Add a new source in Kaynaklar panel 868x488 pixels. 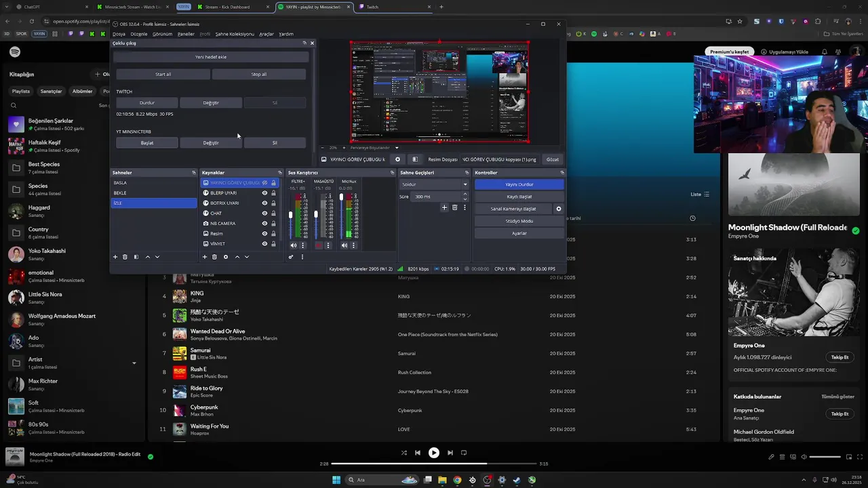205,257
